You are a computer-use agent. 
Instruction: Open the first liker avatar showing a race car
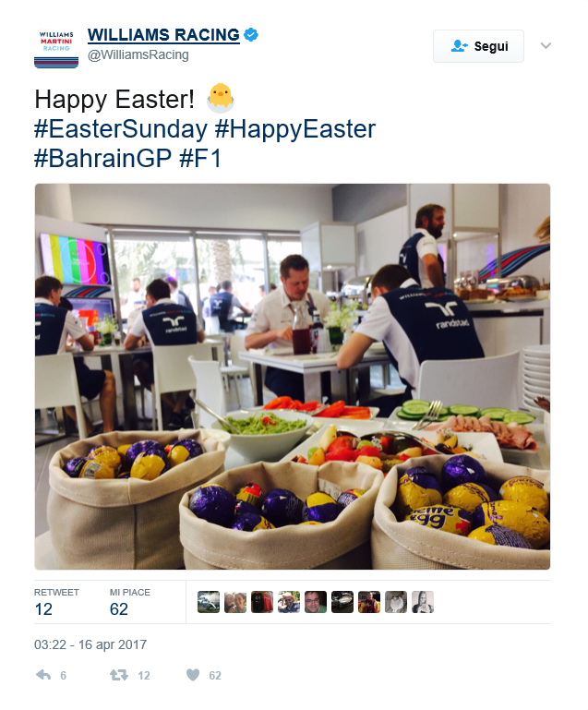click(209, 602)
